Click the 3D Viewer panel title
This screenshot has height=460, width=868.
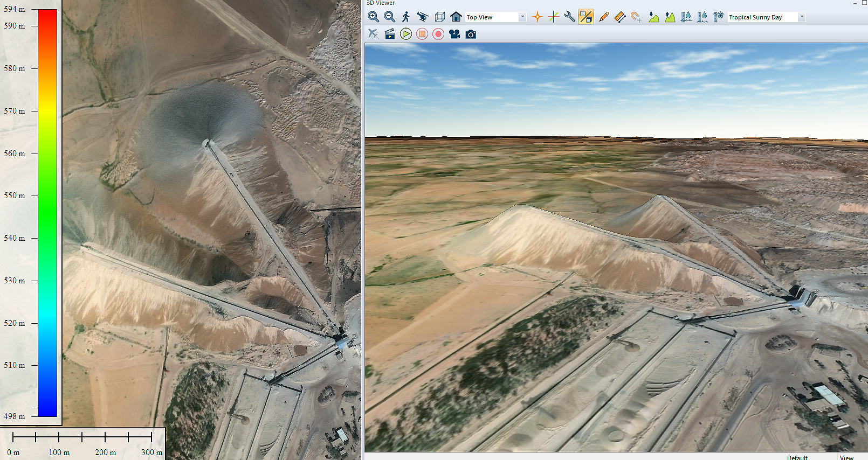[x=381, y=3]
